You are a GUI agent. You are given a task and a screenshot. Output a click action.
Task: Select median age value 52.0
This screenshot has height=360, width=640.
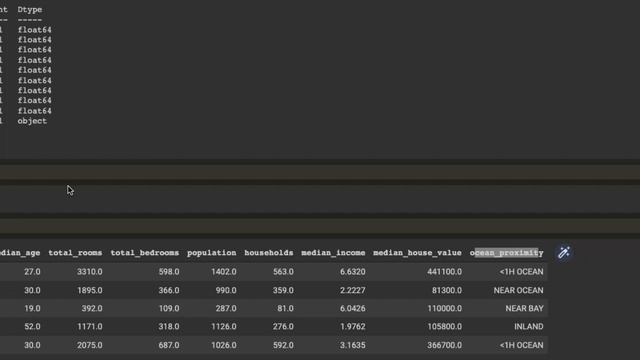tap(32, 327)
